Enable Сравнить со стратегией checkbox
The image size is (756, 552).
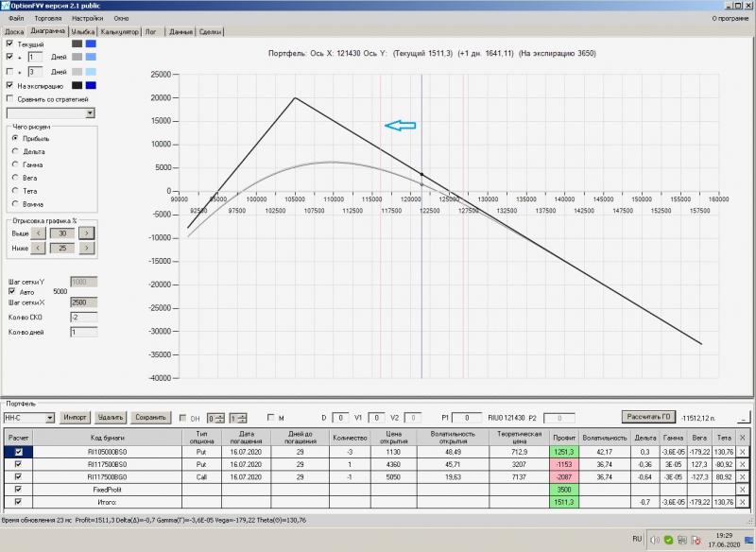(9, 98)
